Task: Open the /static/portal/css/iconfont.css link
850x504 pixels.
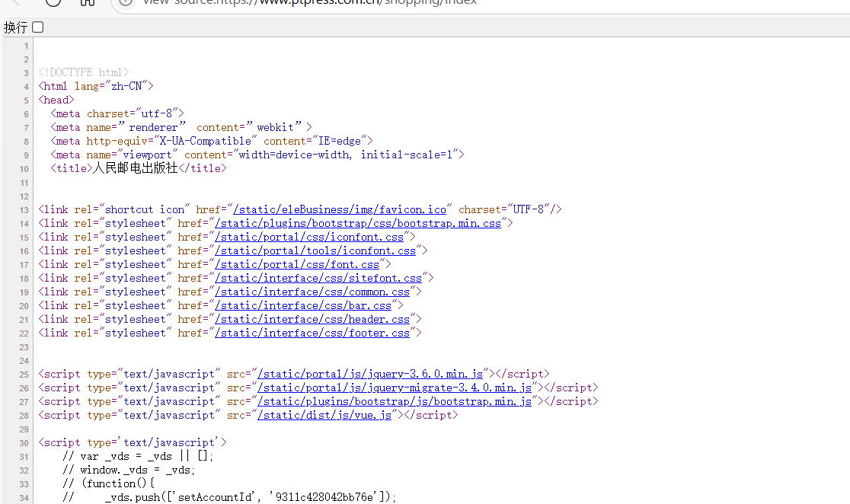Action: (309, 237)
